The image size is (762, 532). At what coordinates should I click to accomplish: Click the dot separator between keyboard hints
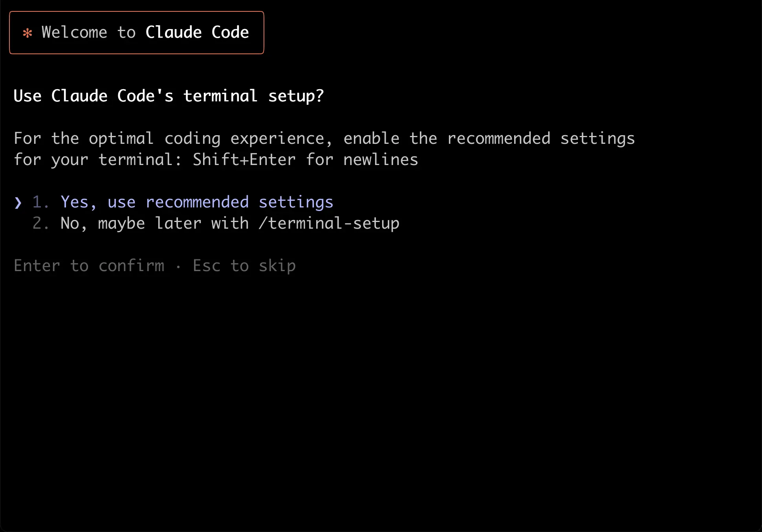click(x=179, y=267)
